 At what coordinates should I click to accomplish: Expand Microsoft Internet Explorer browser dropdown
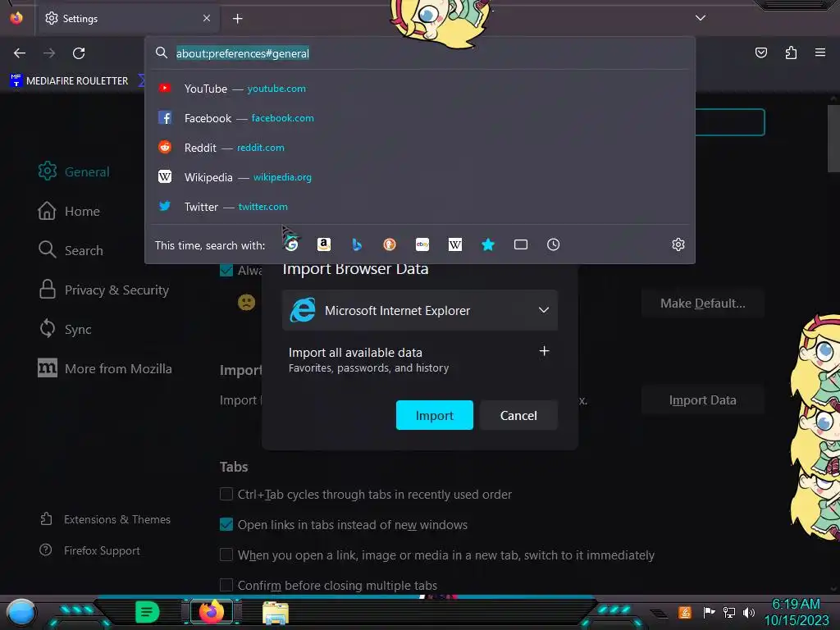(420, 310)
